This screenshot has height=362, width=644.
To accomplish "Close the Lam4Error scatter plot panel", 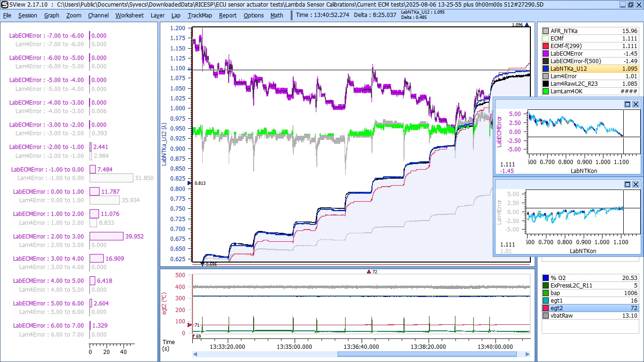I will pos(636,184).
